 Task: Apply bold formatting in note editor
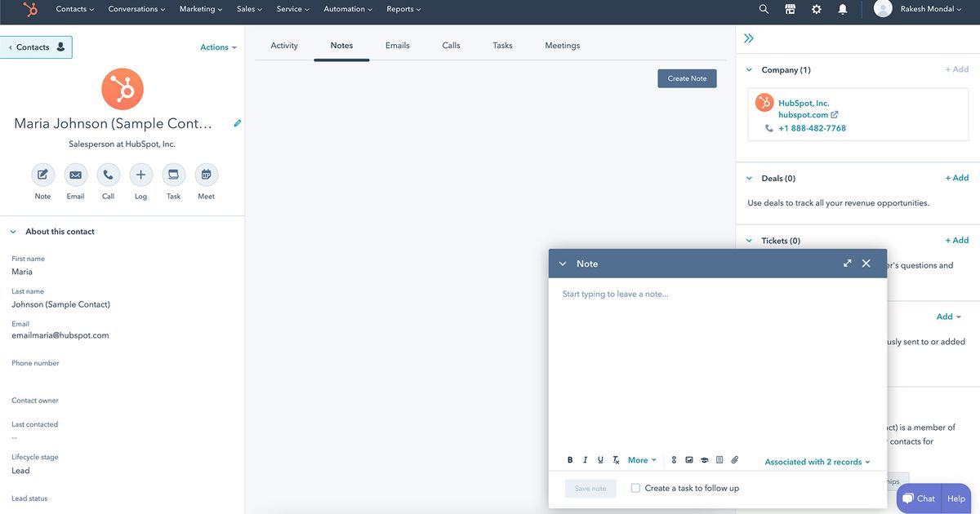(570, 460)
